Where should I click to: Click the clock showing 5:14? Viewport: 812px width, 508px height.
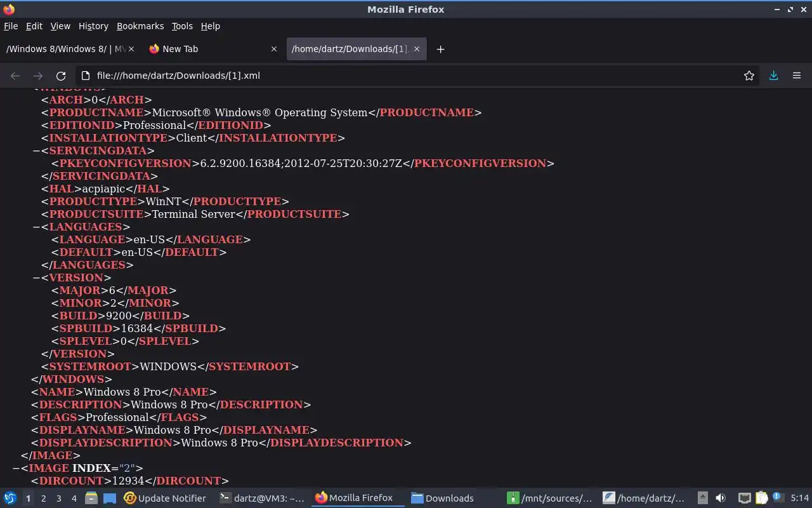(799, 498)
